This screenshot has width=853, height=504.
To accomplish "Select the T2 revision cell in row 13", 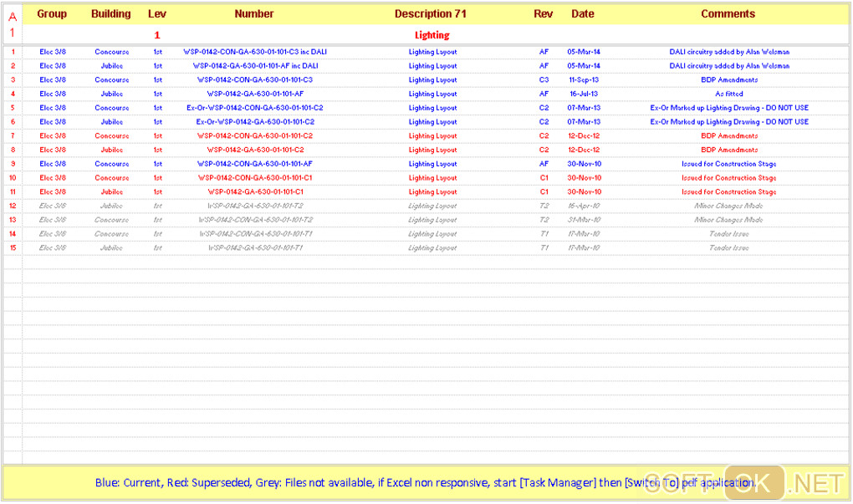I will pyautogui.click(x=544, y=220).
